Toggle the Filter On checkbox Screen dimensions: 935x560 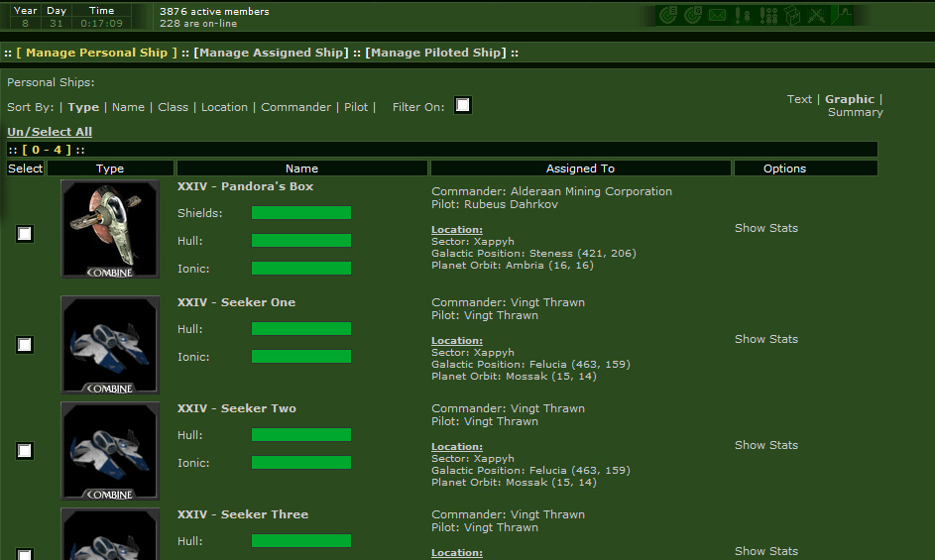pyautogui.click(x=463, y=106)
